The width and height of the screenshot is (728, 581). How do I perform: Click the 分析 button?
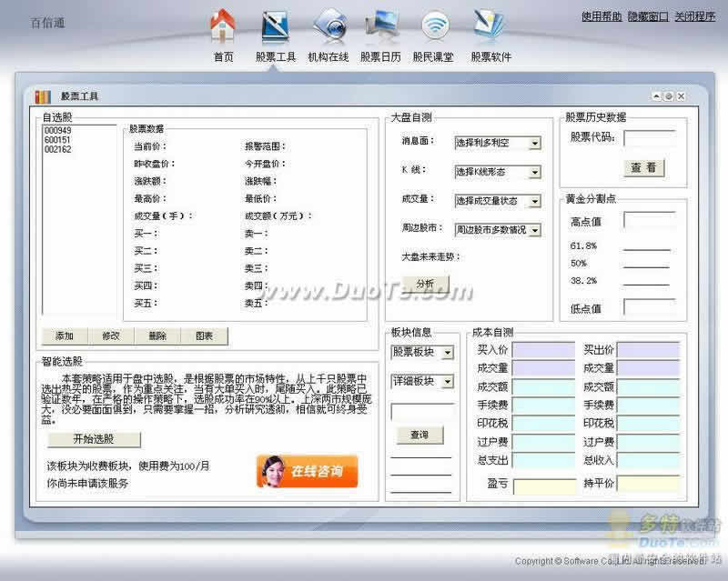[x=425, y=284]
